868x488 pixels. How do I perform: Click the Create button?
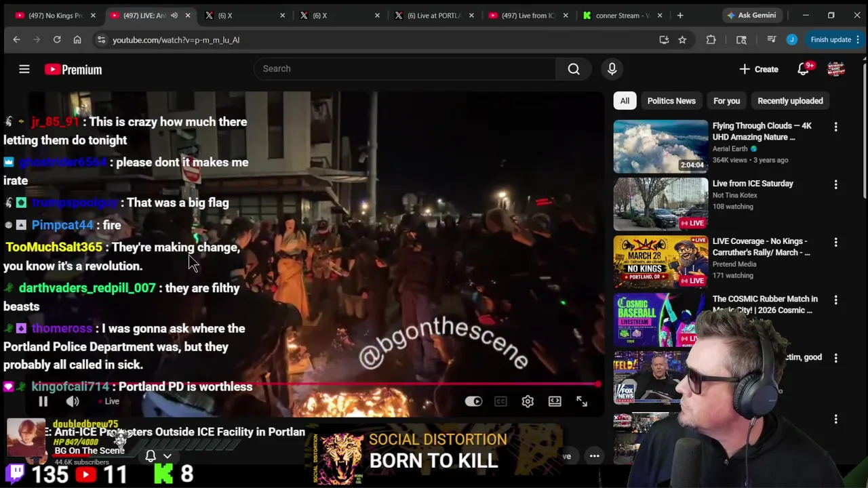(759, 69)
